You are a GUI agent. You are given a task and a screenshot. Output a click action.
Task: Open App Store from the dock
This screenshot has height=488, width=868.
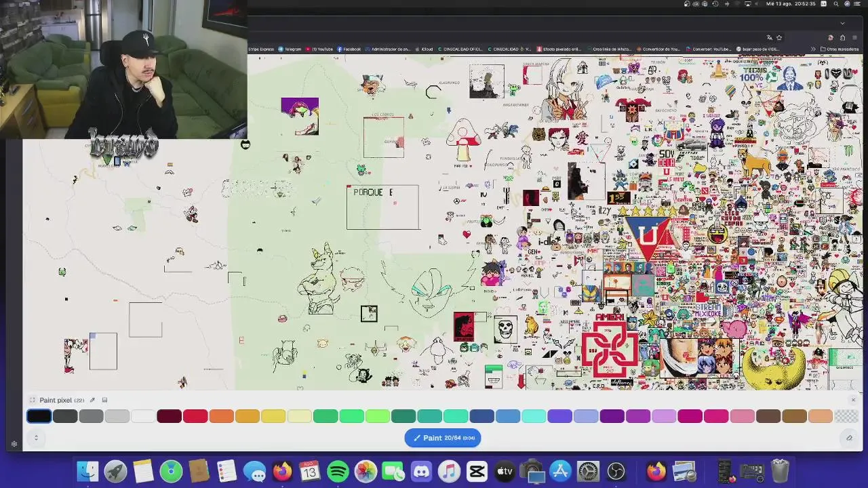pos(560,471)
